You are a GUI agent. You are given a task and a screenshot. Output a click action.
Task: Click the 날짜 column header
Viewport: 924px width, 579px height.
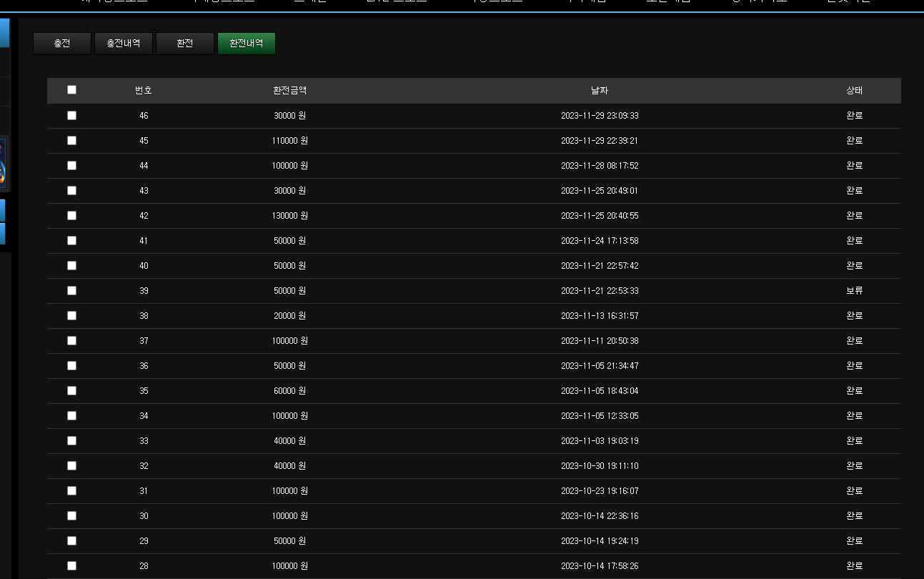point(600,91)
